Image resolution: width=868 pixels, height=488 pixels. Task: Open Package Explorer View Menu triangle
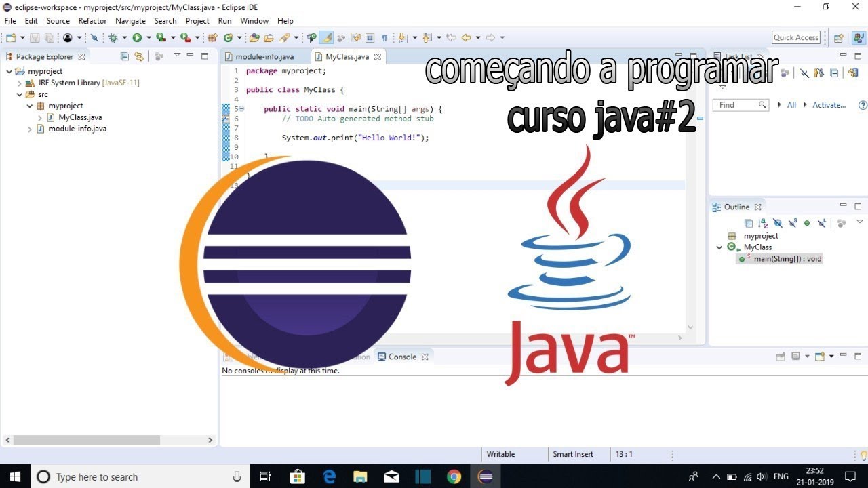(x=177, y=55)
